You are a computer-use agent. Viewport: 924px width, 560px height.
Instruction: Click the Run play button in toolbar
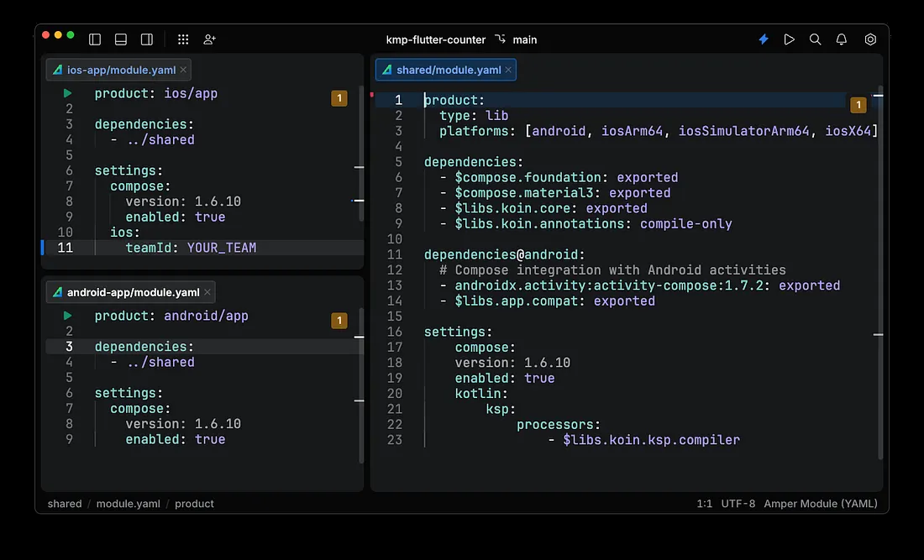pos(789,39)
